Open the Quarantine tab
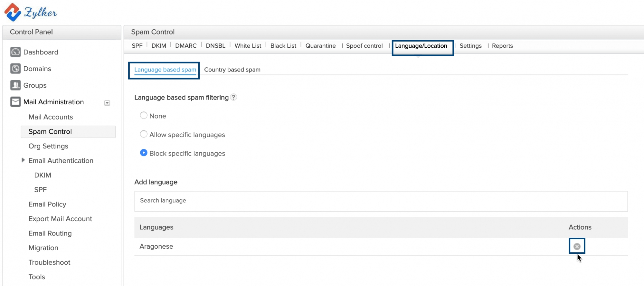Image resolution: width=644 pixels, height=286 pixels. click(320, 46)
